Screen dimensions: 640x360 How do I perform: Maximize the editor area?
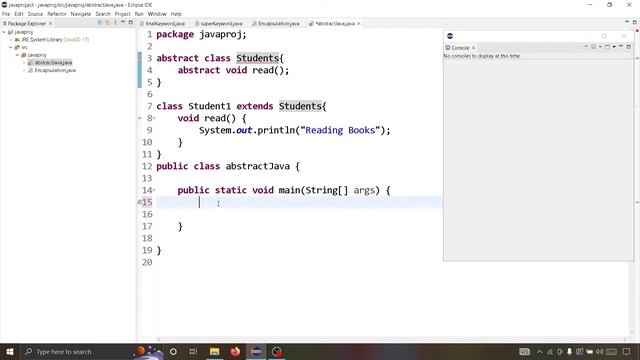coord(635,22)
